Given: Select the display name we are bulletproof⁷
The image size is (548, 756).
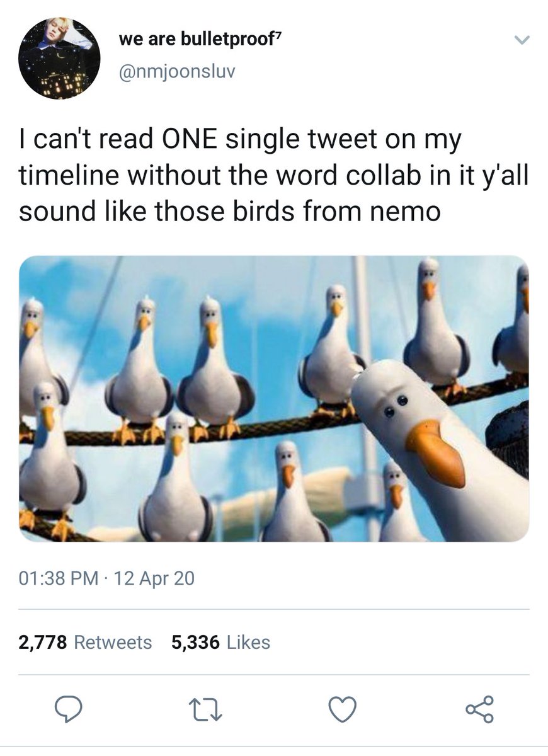Looking at the screenshot, I should (200, 40).
